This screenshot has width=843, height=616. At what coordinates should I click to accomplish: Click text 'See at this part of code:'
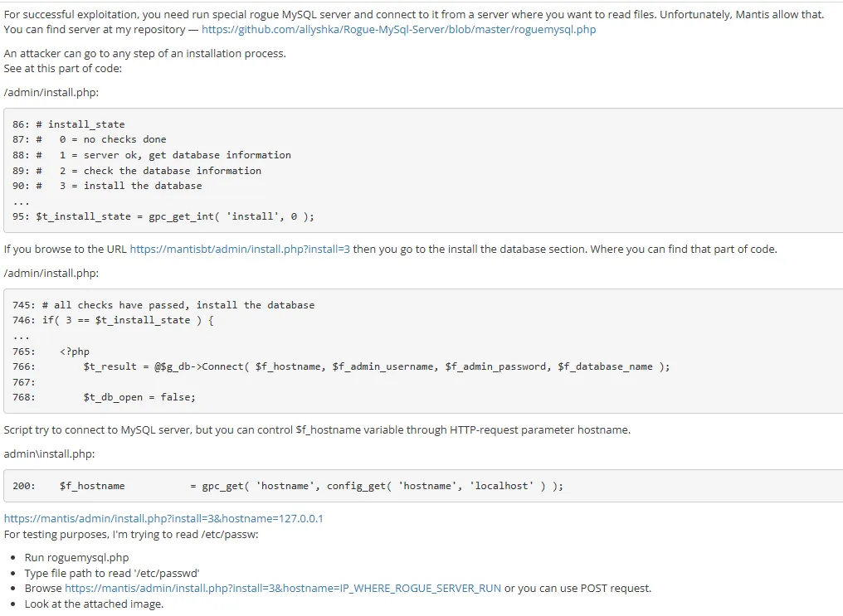tap(63, 69)
